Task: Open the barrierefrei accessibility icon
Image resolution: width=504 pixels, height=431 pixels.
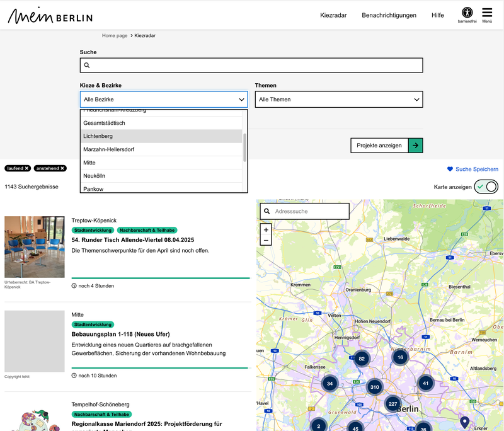Action: pos(467,13)
